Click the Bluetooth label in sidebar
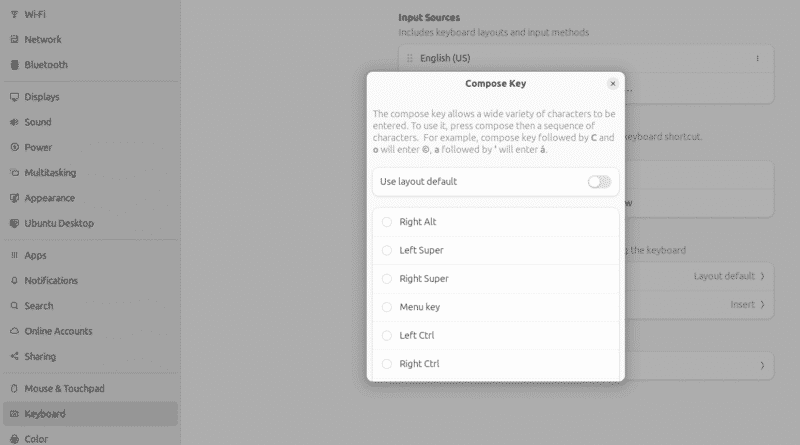The height and width of the screenshot is (445, 800). click(x=46, y=65)
